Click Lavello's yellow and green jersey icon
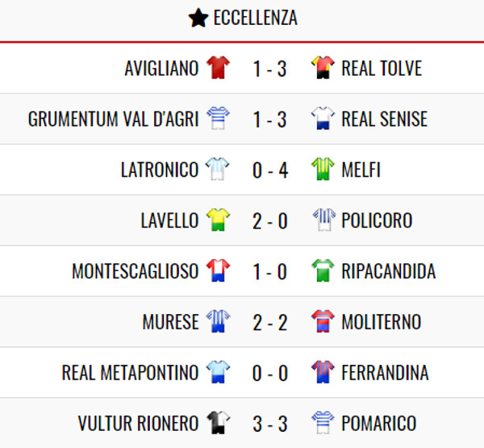The height and width of the screenshot is (448, 484). click(x=218, y=220)
